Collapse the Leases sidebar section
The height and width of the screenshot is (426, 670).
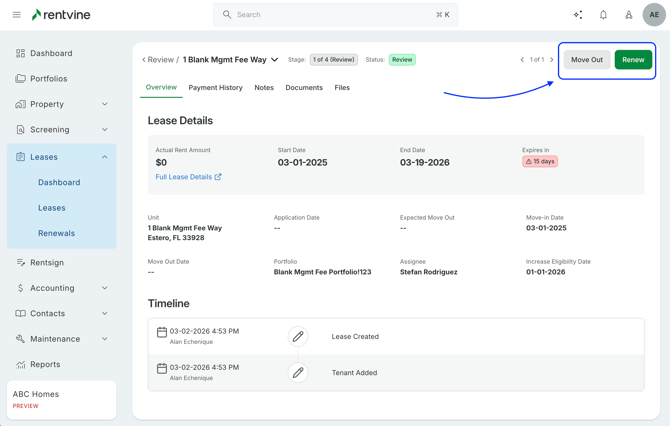(105, 157)
